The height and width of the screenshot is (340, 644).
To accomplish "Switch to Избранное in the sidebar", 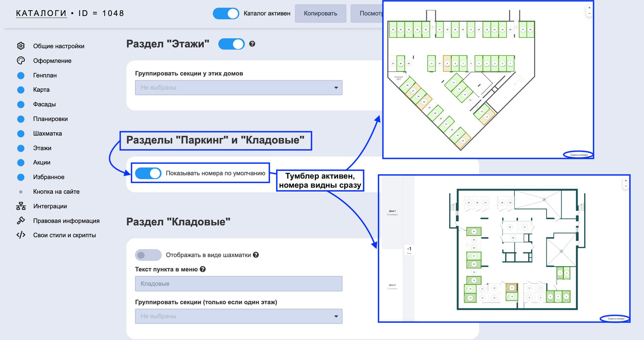I will point(49,177).
